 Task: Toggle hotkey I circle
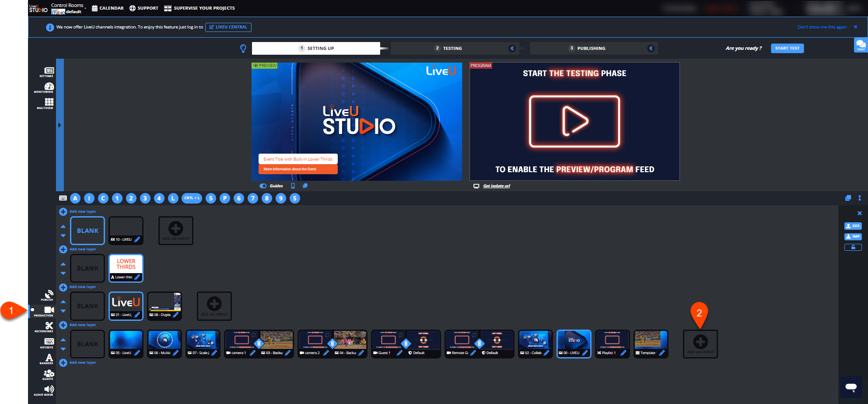pos(89,198)
